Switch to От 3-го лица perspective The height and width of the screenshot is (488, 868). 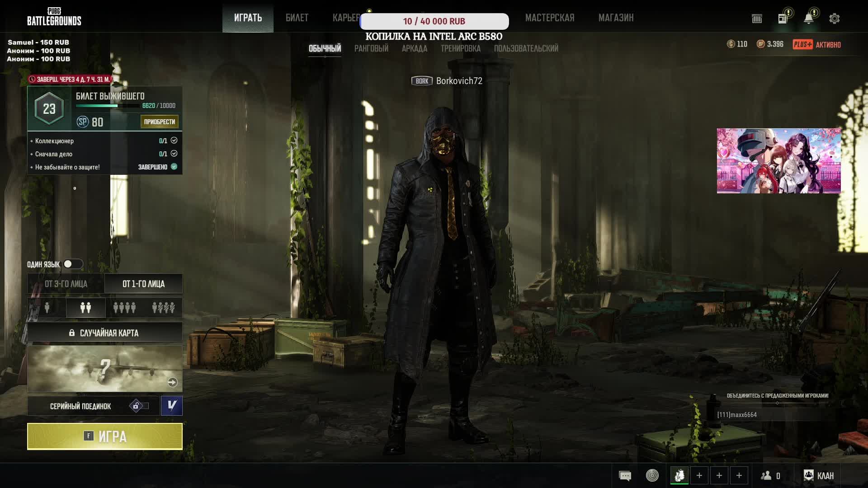coord(66,284)
